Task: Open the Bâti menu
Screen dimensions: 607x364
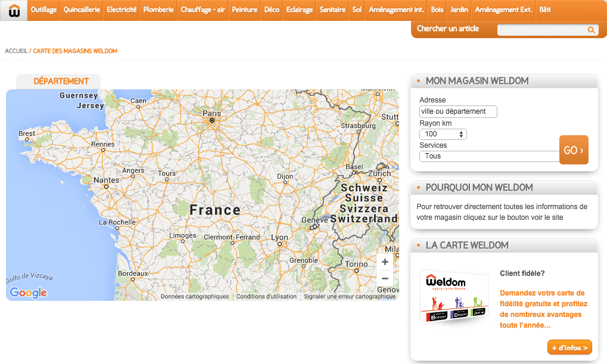Action: (x=545, y=10)
